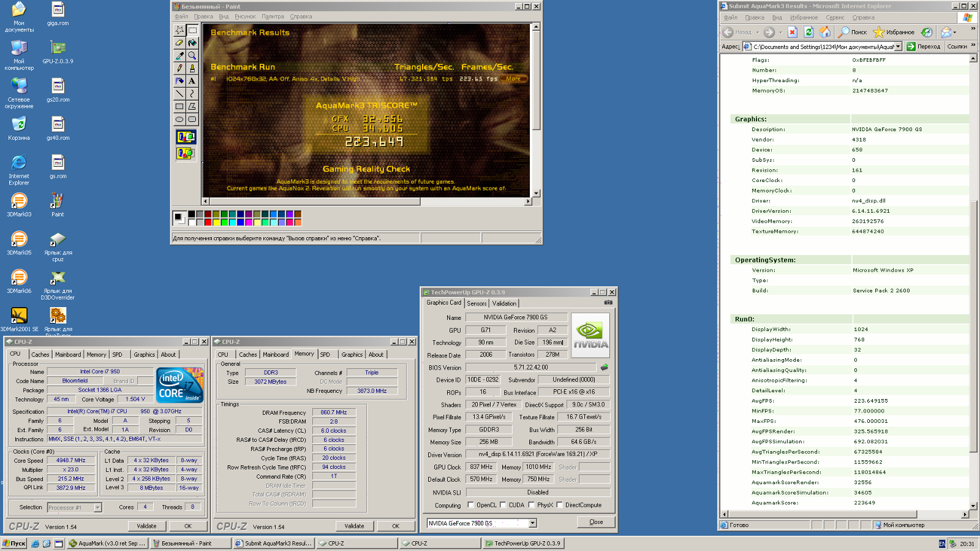Pick the bright green swatch in Paint palette
The image size is (980, 551).
click(x=224, y=222)
